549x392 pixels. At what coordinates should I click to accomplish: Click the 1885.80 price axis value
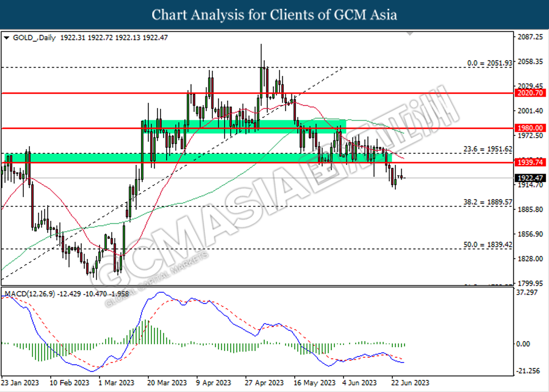530,209
